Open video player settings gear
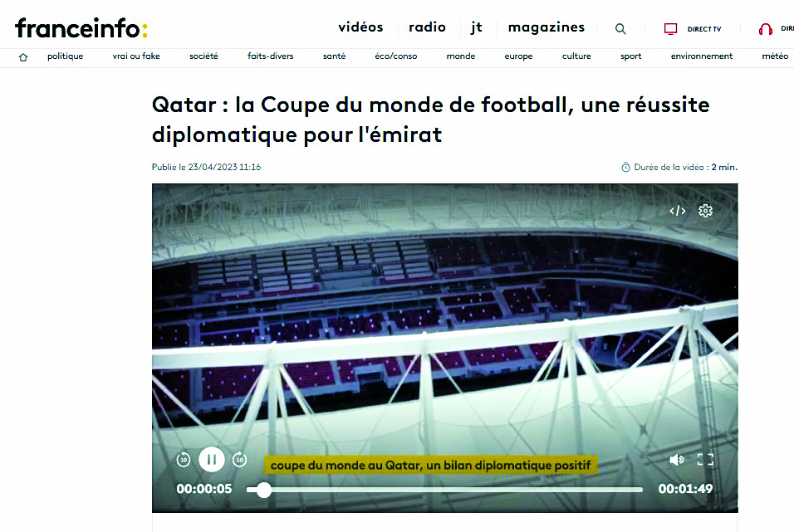 click(705, 211)
